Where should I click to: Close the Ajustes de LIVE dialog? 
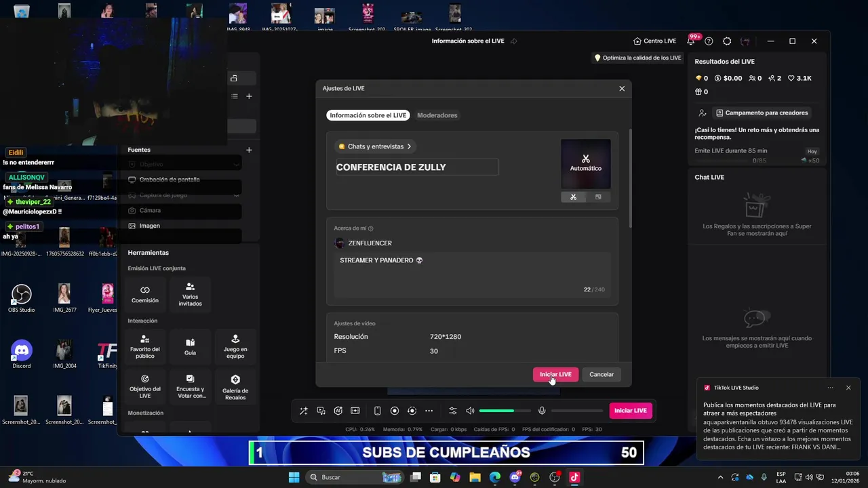[x=622, y=88]
